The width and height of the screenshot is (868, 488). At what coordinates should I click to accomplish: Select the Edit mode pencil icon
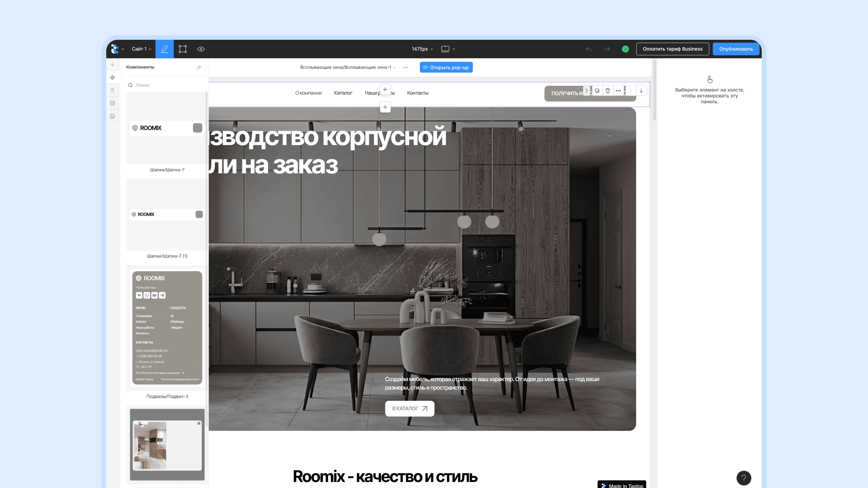tap(165, 49)
